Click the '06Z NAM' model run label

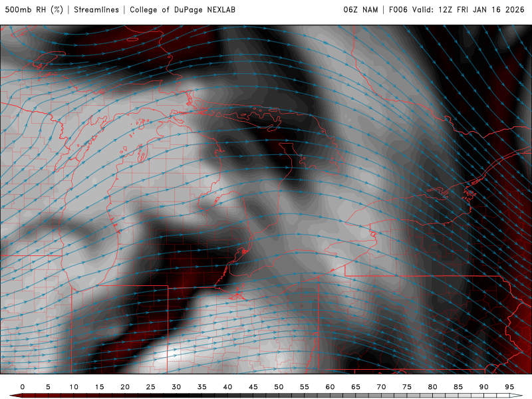click(360, 10)
